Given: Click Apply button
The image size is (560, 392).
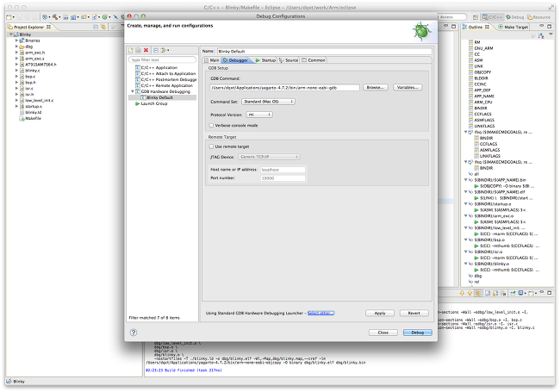Looking at the screenshot, I should (x=380, y=313).
